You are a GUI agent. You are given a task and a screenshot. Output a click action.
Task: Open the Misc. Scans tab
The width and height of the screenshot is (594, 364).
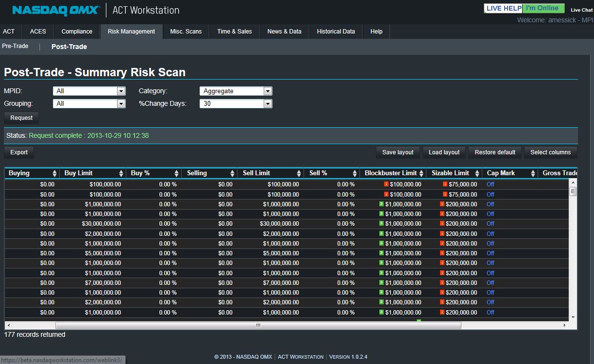click(186, 32)
